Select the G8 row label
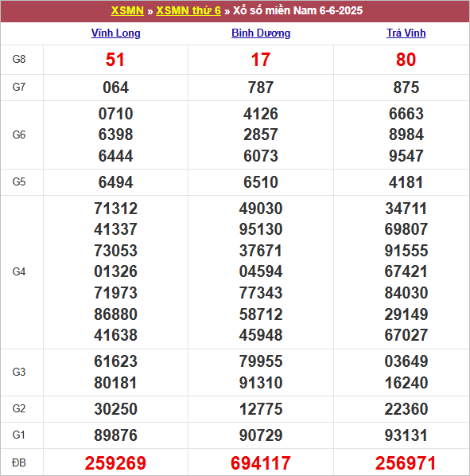 pyautogui.click(x=19, y=59)
